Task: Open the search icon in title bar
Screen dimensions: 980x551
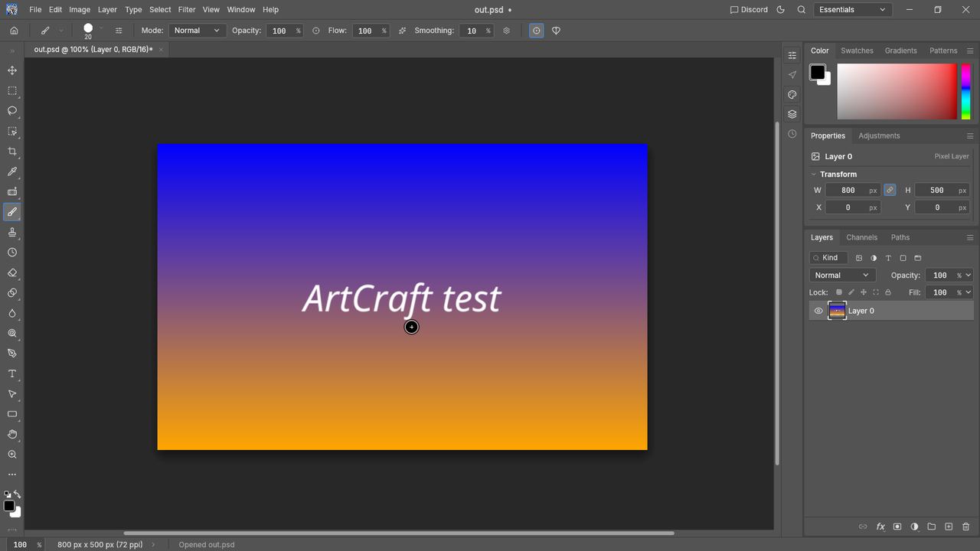Action: tap(802, 10)
